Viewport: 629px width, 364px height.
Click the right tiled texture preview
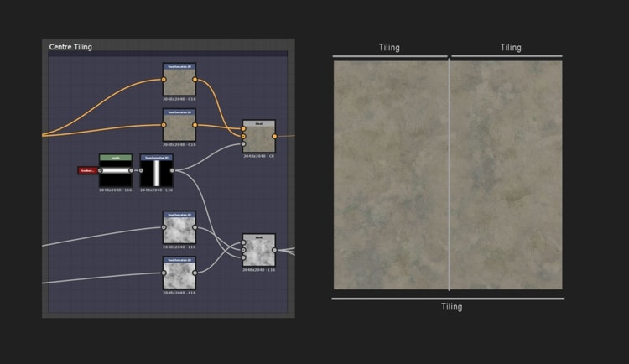tap(507, 175)
